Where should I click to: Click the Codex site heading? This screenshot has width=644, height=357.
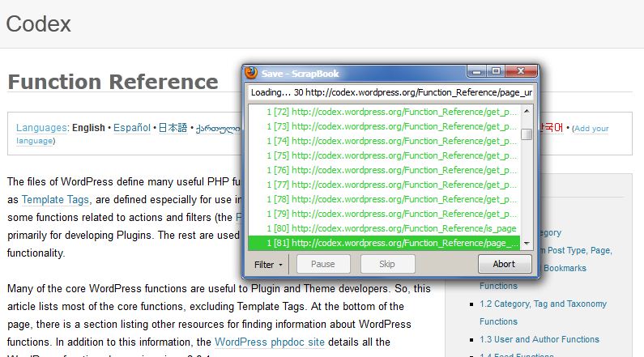tap(38, 23)
